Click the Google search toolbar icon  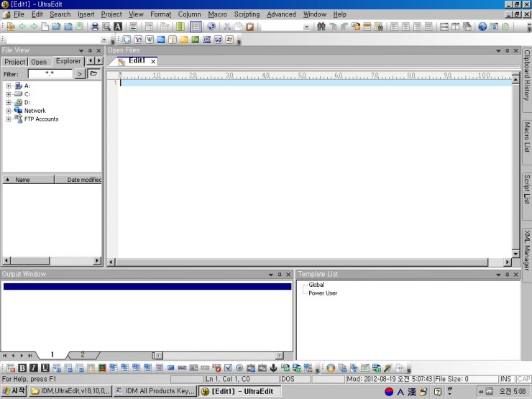pyautogui.click(x=127, y=40)
